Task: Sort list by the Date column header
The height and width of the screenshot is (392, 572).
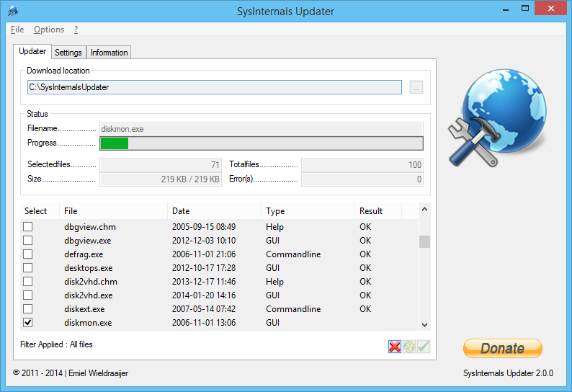Action: point(215,211)
